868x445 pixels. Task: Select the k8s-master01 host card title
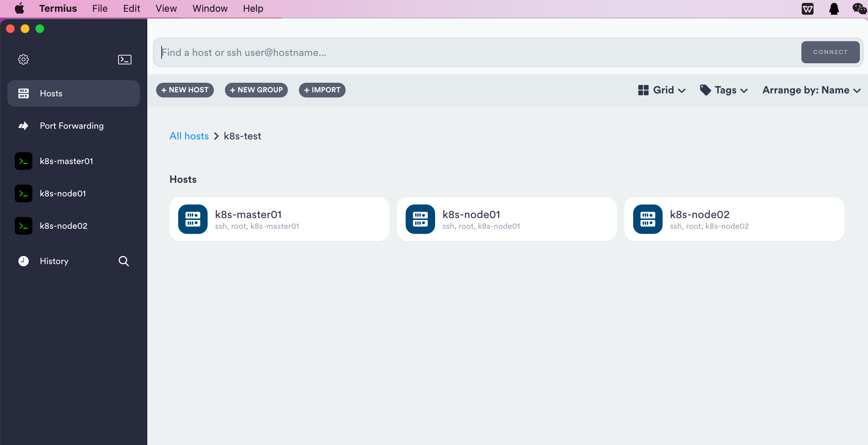click(x=248, y=214)
